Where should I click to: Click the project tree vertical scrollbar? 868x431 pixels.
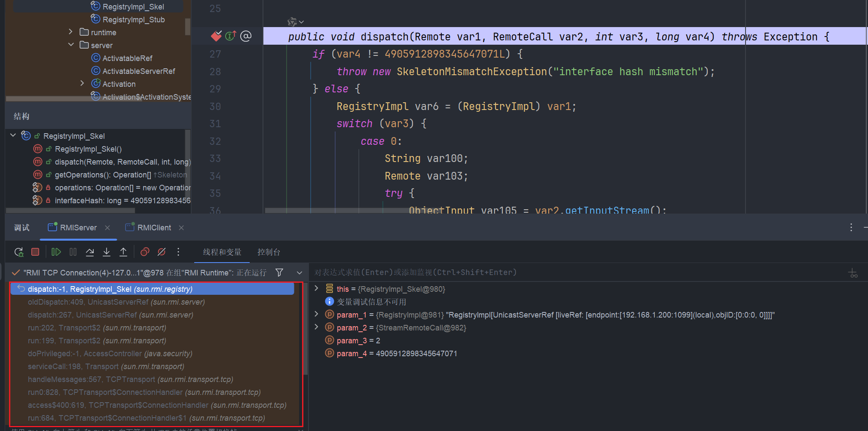[188, 27]
